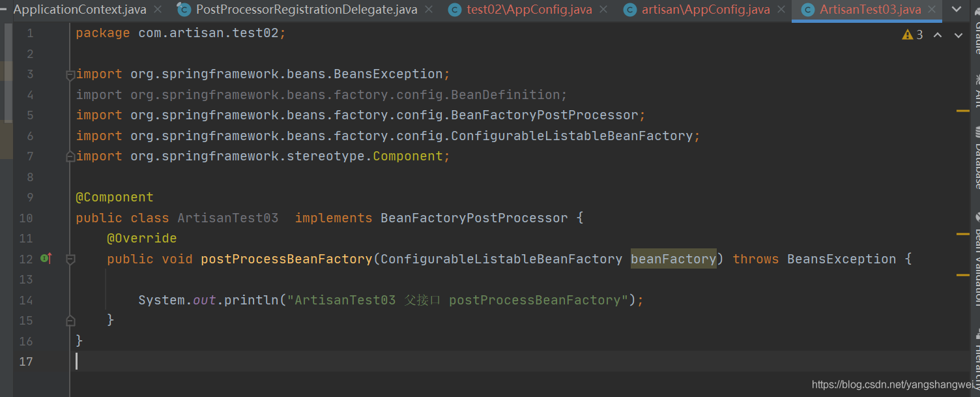Click the fold end marker on line 15
This screenshot has height=397, width=980.
[x=70, y=321]
